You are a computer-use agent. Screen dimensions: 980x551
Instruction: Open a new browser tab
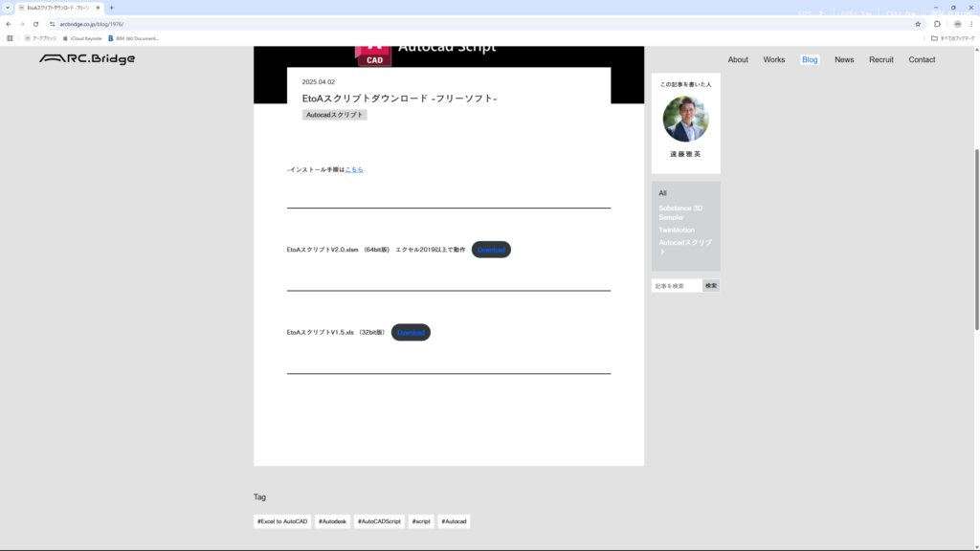(x=112, y=8)
